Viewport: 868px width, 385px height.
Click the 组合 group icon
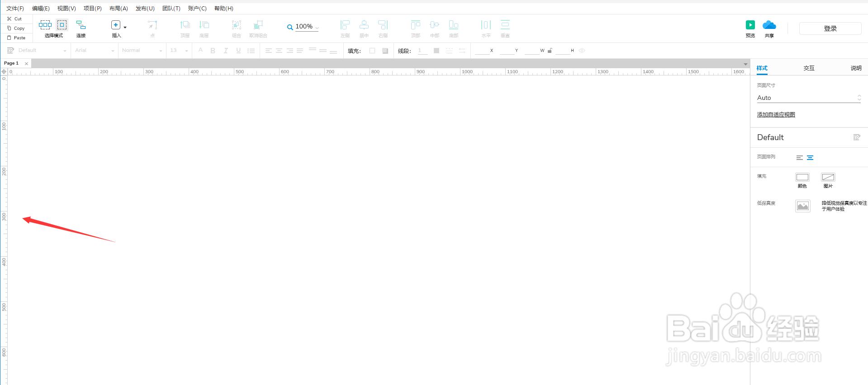pyautogui.click(x=237, y=25)
